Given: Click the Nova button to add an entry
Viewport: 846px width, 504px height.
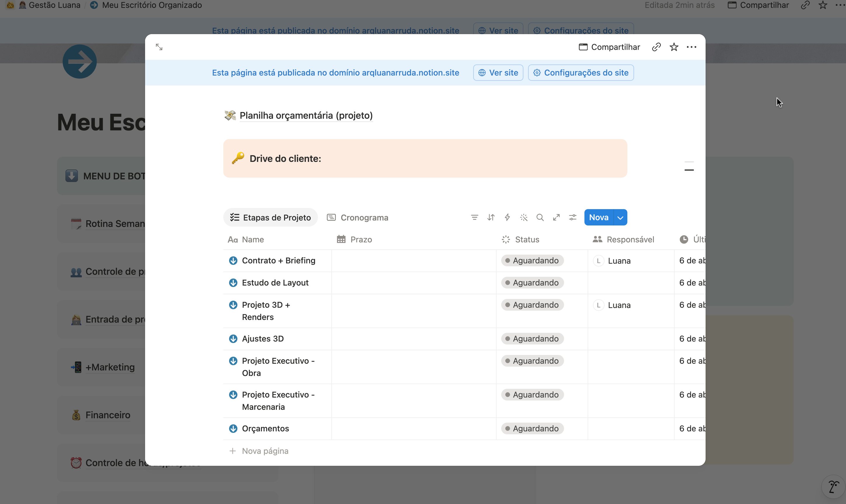Looking at the screenshot, I should point(599,217).
